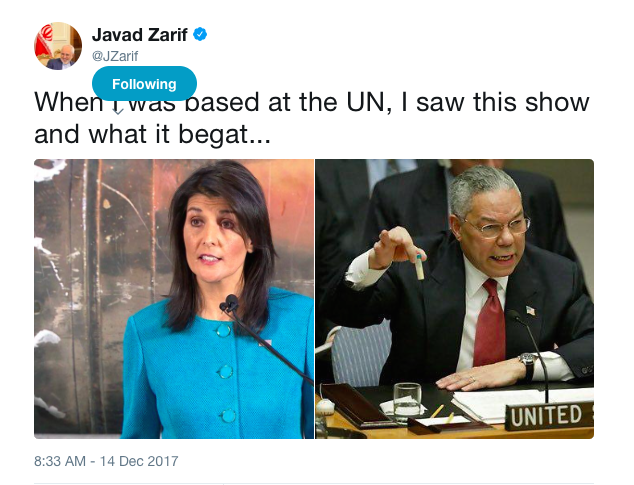Click the vial held up in right photo
The image size is (634, 485).
420,267
